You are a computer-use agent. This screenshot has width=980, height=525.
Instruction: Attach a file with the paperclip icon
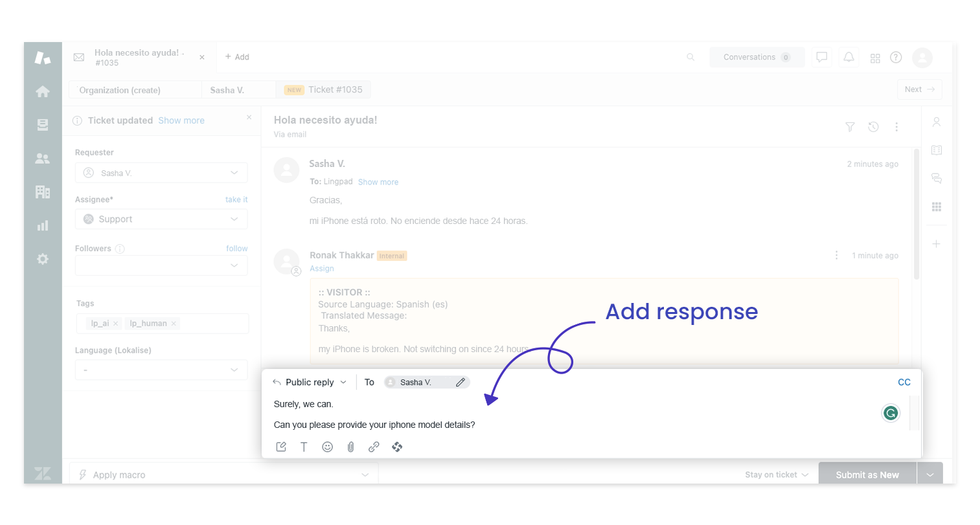[x=350, y=447]
